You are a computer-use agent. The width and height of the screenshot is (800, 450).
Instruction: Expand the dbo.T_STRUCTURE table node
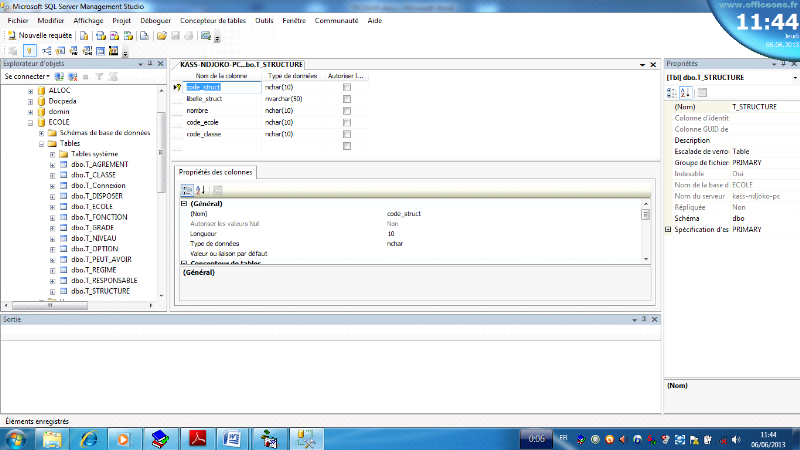(x=53, y=291)
